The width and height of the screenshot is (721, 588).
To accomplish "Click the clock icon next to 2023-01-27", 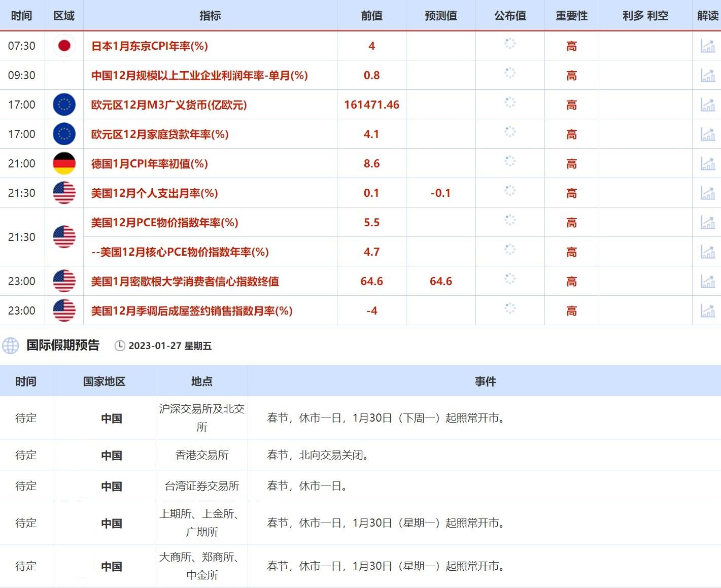I will coord(120,346).
